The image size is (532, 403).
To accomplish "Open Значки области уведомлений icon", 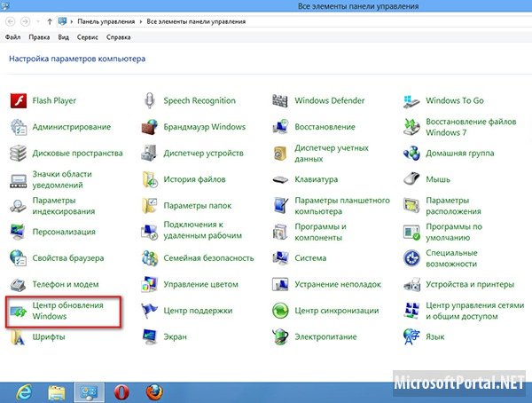I will 19,180.
